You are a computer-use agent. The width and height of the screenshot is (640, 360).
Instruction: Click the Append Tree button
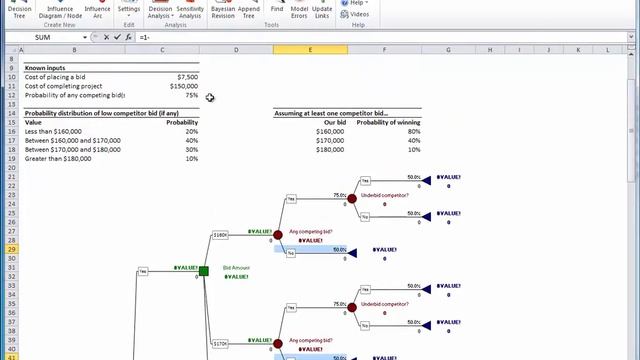click(x=249, y=10)
